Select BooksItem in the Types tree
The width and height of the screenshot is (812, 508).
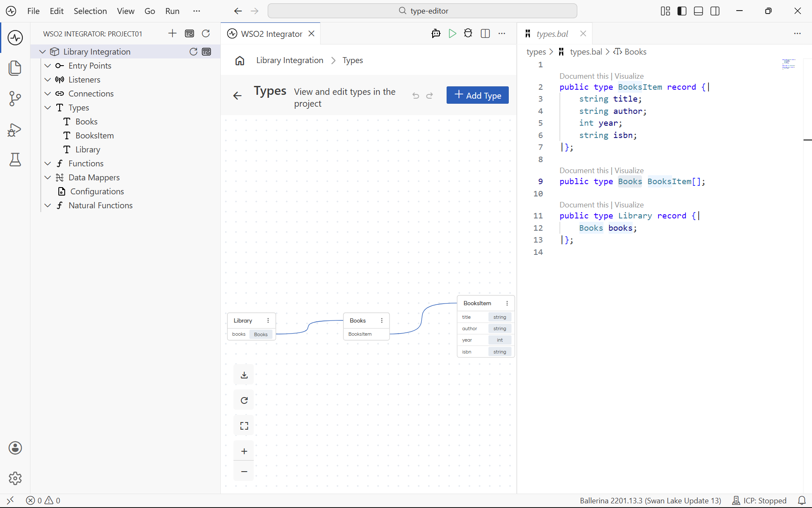click(94, 135)
